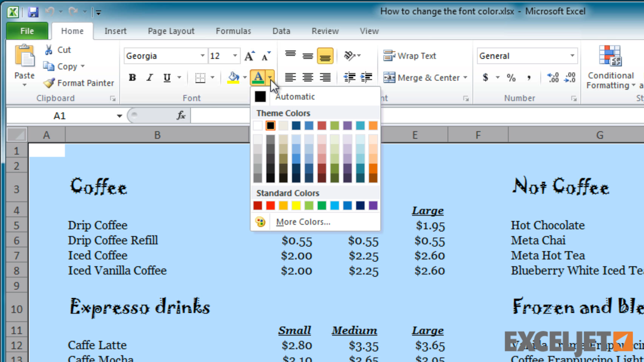The height and width of the screenshot is (362, 644).
Task: Click the Font Color letter A icon
Action: (x=258, y=77)
